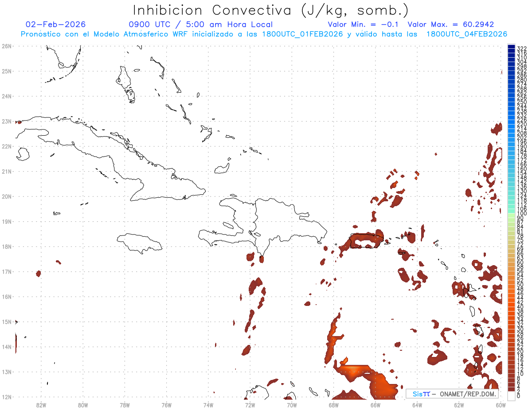The image size is (532, 411).
Task: Click the "18N" latitude label
Action: point(7,247)
